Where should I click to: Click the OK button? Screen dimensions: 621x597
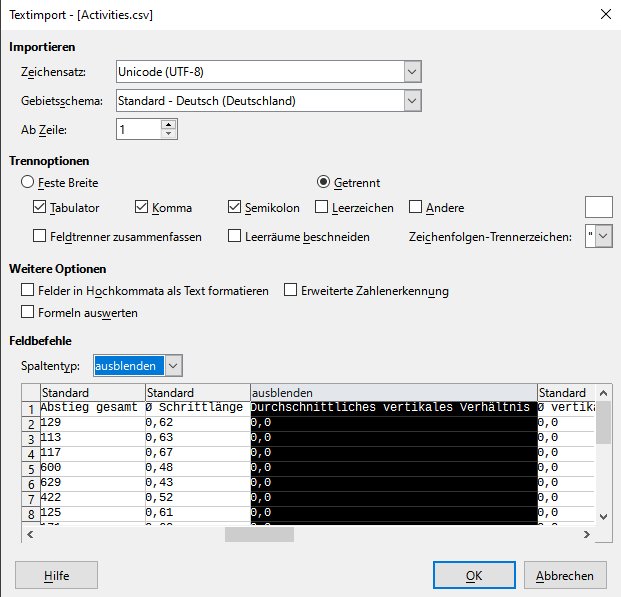(474, 575)
